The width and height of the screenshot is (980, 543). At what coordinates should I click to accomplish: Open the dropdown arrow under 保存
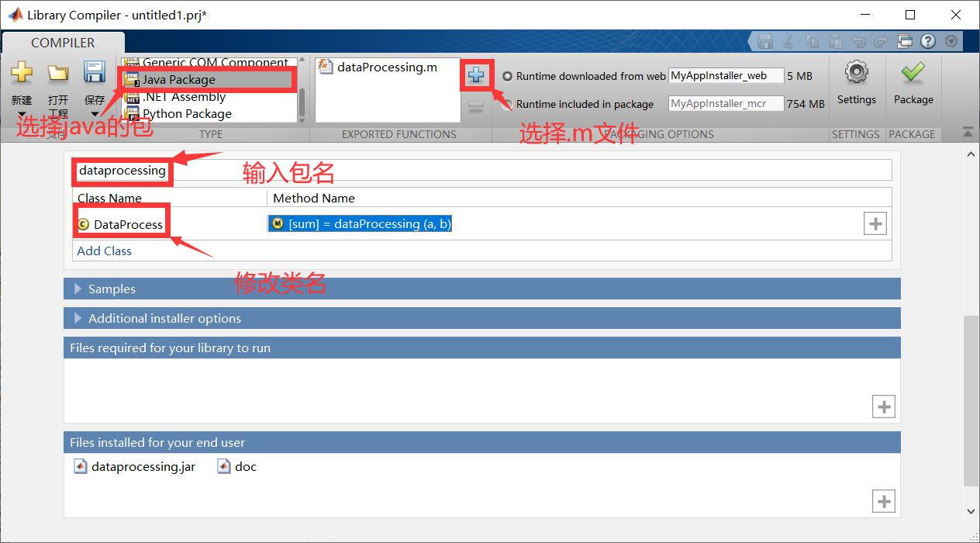(95, 116)
